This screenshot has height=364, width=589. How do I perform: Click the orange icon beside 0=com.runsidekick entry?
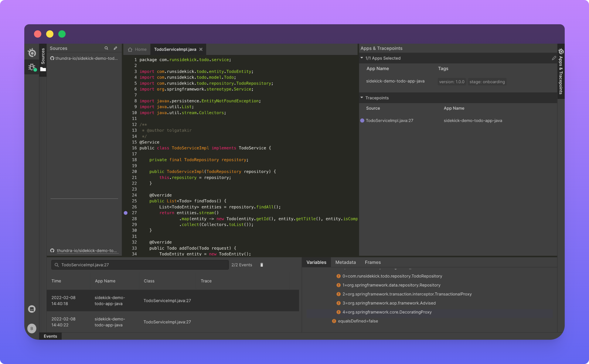pyautogui.click(x=339, y=276)
